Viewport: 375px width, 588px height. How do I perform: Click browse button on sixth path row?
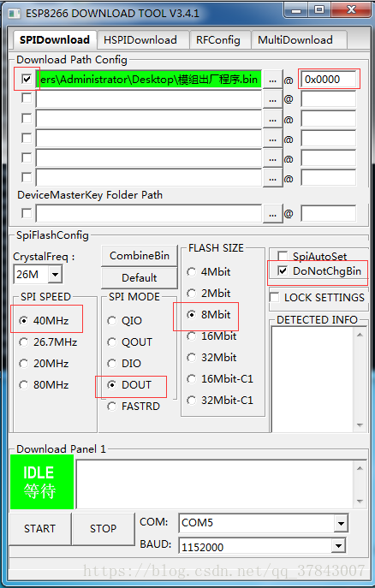coord(272,178)
